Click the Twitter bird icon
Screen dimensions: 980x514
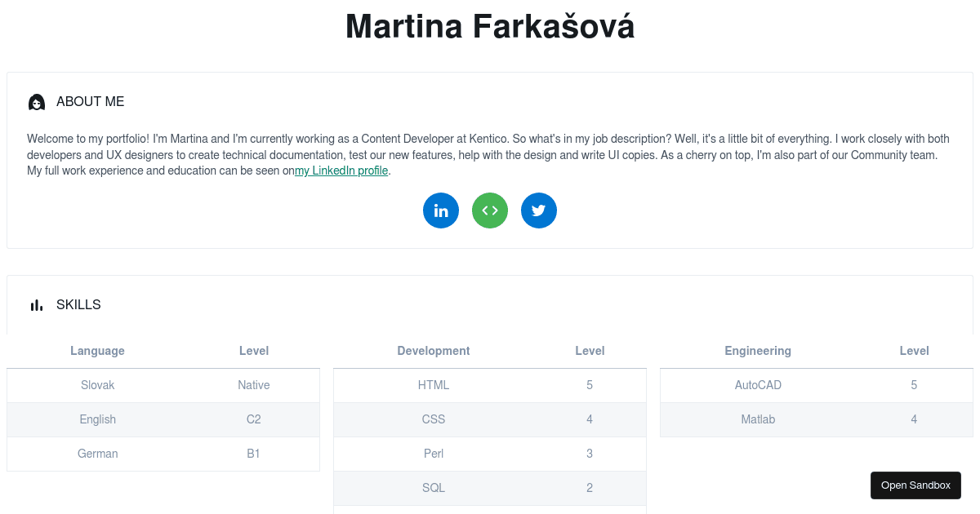point(539,210)
